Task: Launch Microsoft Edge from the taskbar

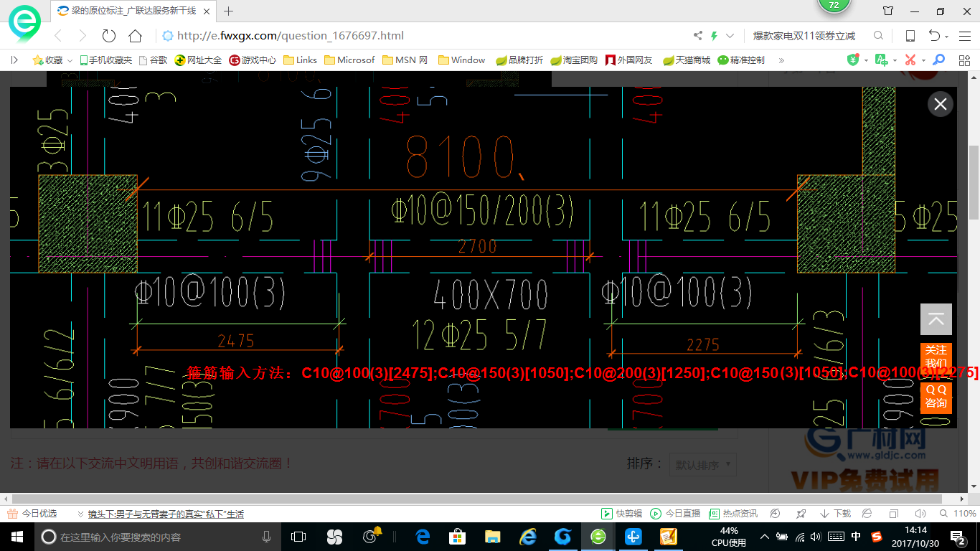Action: [423, 537]
